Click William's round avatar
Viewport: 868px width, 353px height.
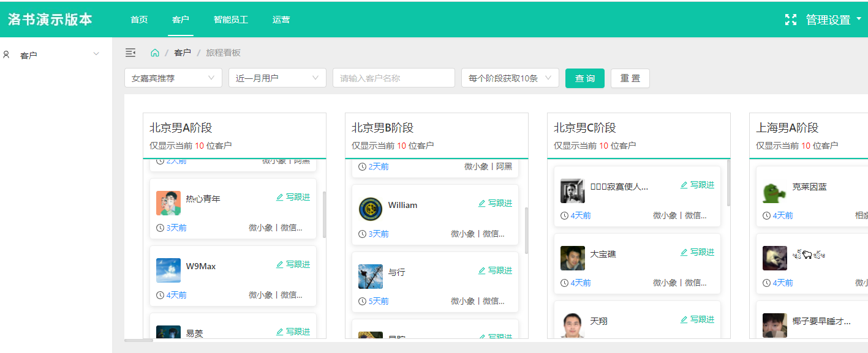coord(371,209)
